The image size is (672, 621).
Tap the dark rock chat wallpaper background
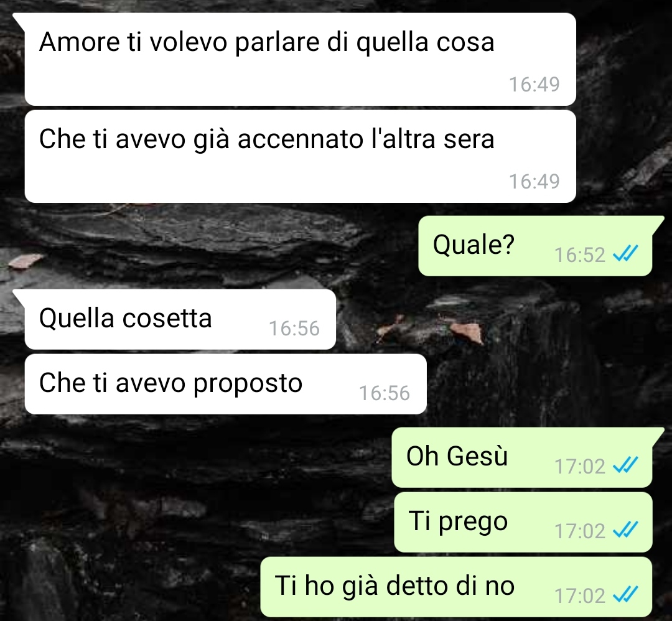pyautogui.click(x=172, y=493)
